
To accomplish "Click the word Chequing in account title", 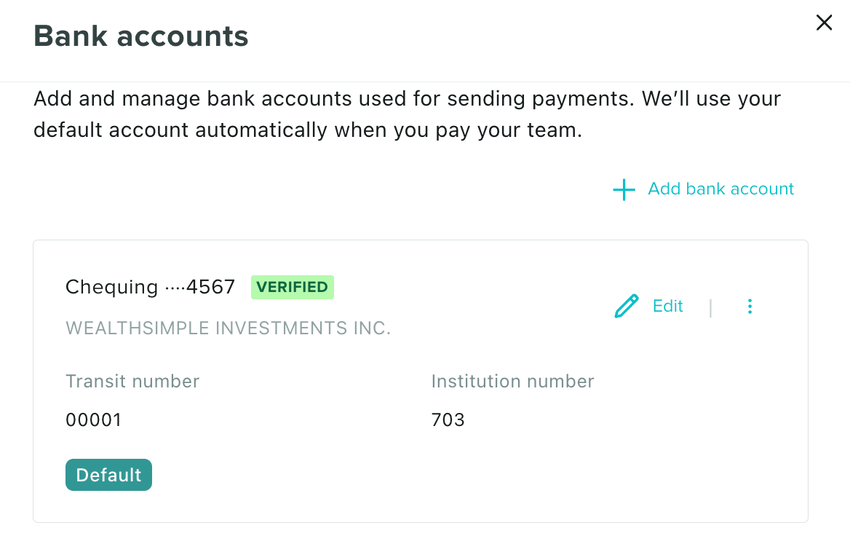I will (111, 288).
